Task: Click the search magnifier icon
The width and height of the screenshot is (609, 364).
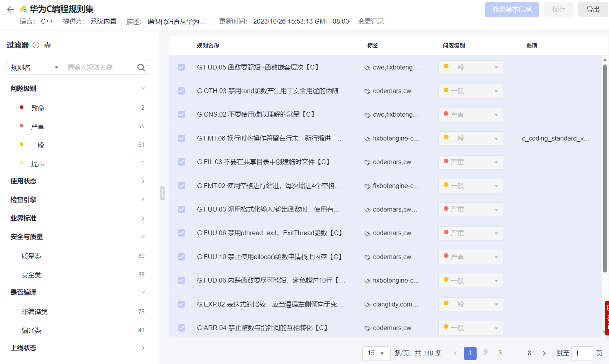Action: coord(141,67)
